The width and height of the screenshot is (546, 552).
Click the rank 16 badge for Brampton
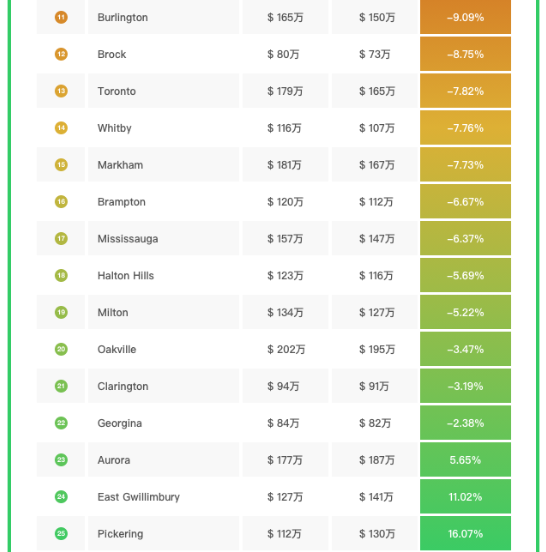click(x=61, y=202)
